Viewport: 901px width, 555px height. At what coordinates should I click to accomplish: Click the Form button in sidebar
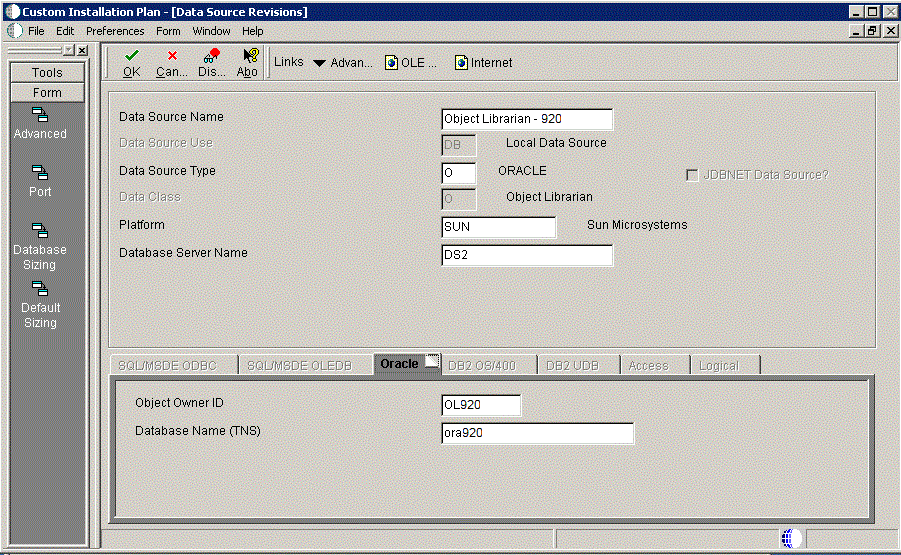click(x=47, y=92)
